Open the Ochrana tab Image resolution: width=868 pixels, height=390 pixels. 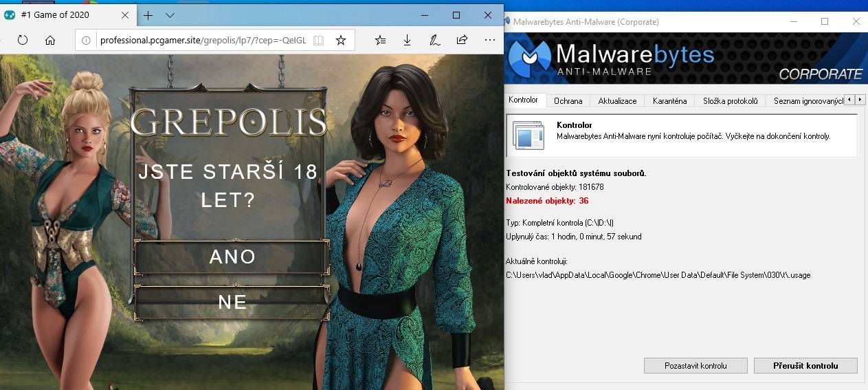[x=568, y=100]
